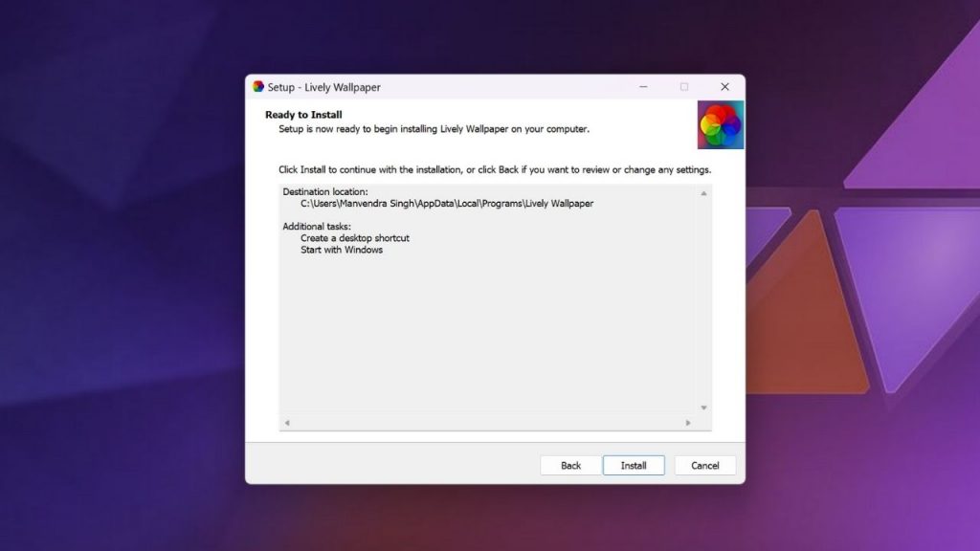980x551 pixels.
Task: Click the 'Ready to Install' heading
Action: (x=303, y=115)
